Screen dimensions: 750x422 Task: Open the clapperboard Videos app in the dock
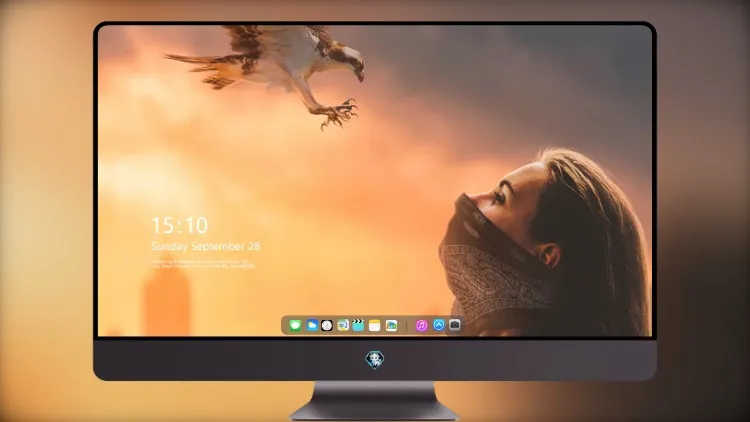point(358,325)
